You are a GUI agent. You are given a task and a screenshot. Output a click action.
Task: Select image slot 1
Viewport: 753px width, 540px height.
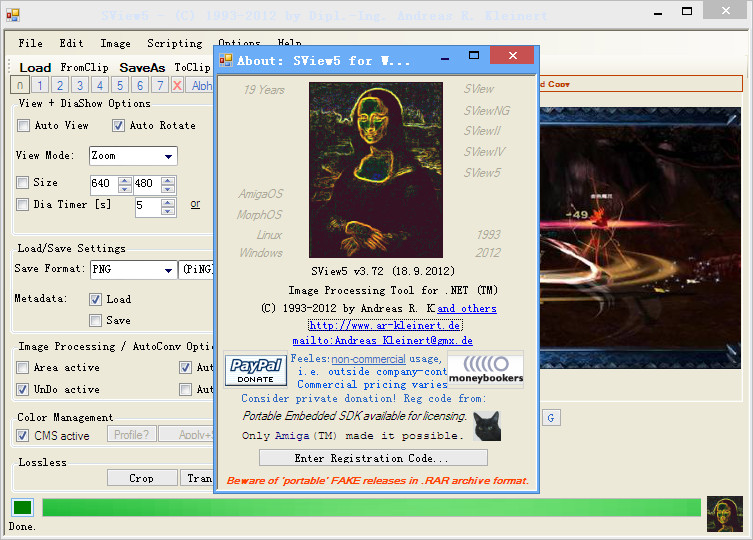point(40,86)
